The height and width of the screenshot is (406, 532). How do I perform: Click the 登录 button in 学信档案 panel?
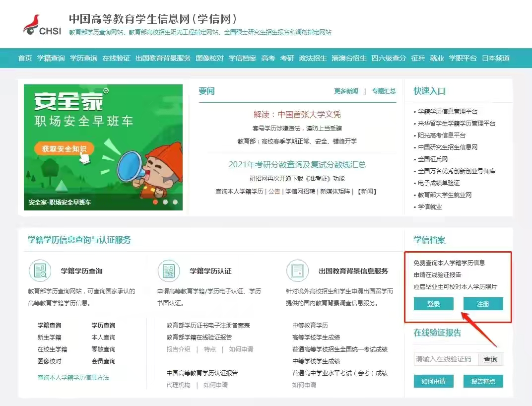coord(433,304)
